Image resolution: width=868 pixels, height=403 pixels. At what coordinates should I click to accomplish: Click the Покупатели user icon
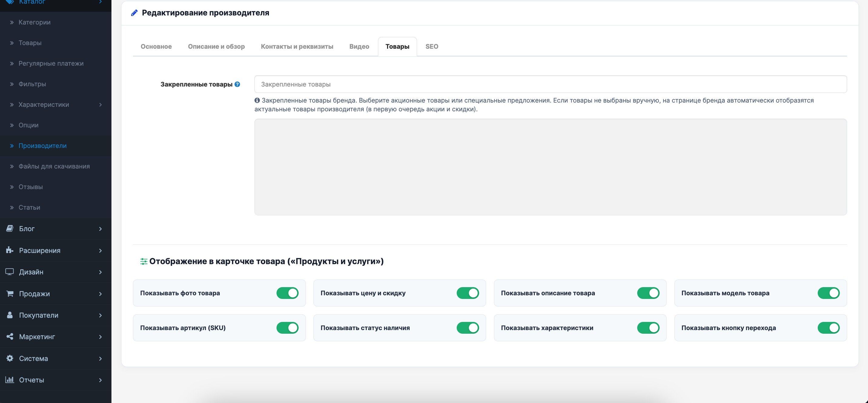coord(10,315)
